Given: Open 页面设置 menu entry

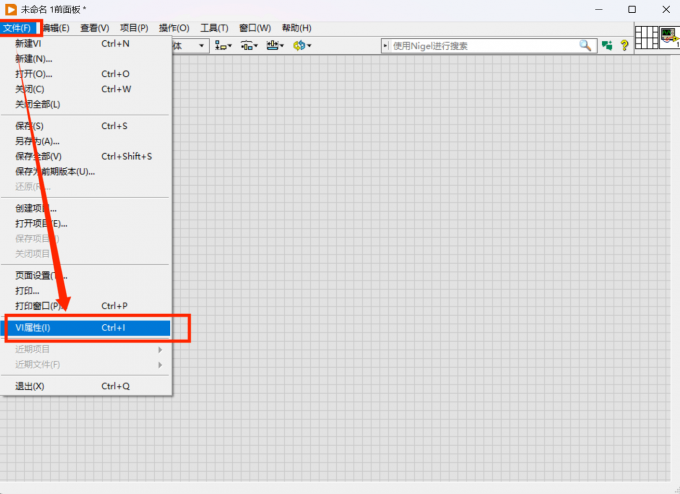Looking at the screenshot, I should coord(86,276).
